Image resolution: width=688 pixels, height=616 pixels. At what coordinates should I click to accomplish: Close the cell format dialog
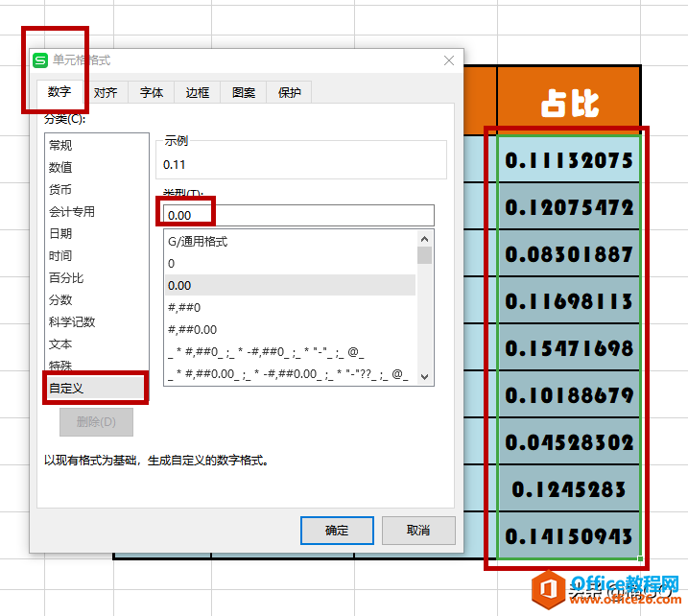point(448,60)
